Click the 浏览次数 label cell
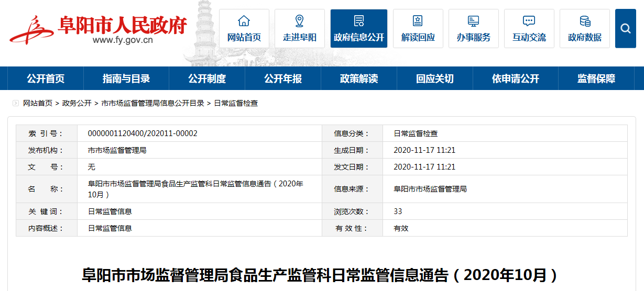The width and height of the screenshot is (644, 291). (x=352, y=211)
